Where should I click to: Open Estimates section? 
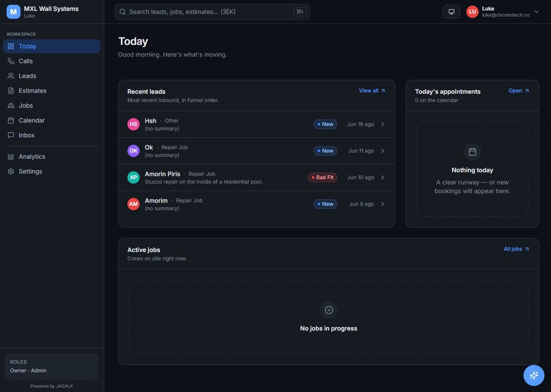(x=51, y=91)
